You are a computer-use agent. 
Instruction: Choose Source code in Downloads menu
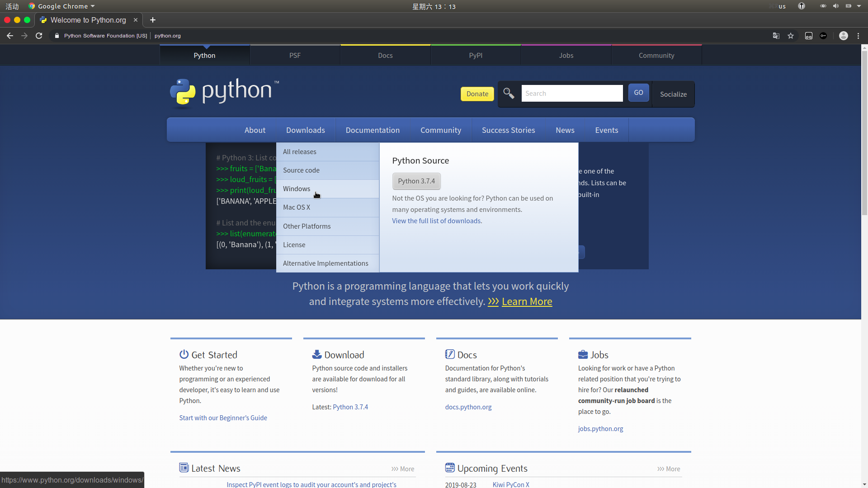pyautogui.click(x=328, y=170)
